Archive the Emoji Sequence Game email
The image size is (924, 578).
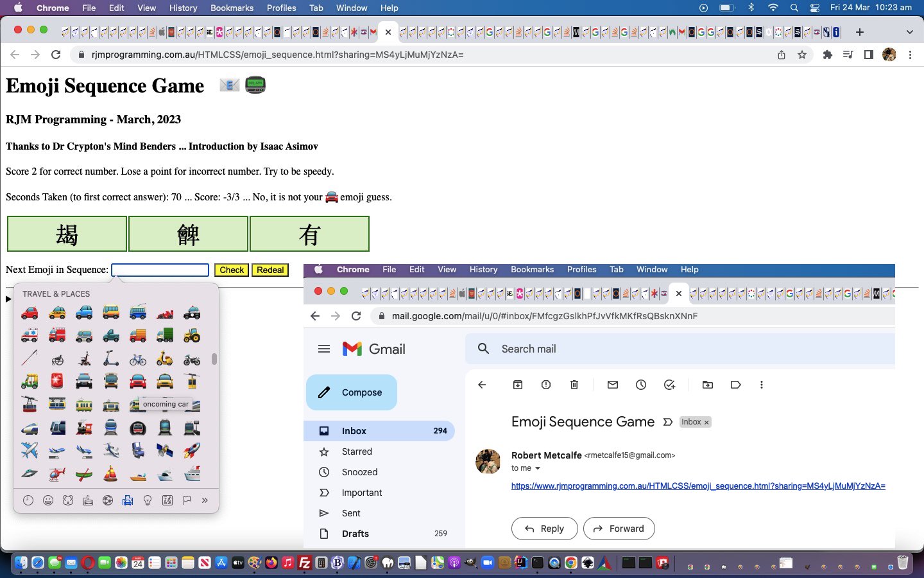point(518,385)
